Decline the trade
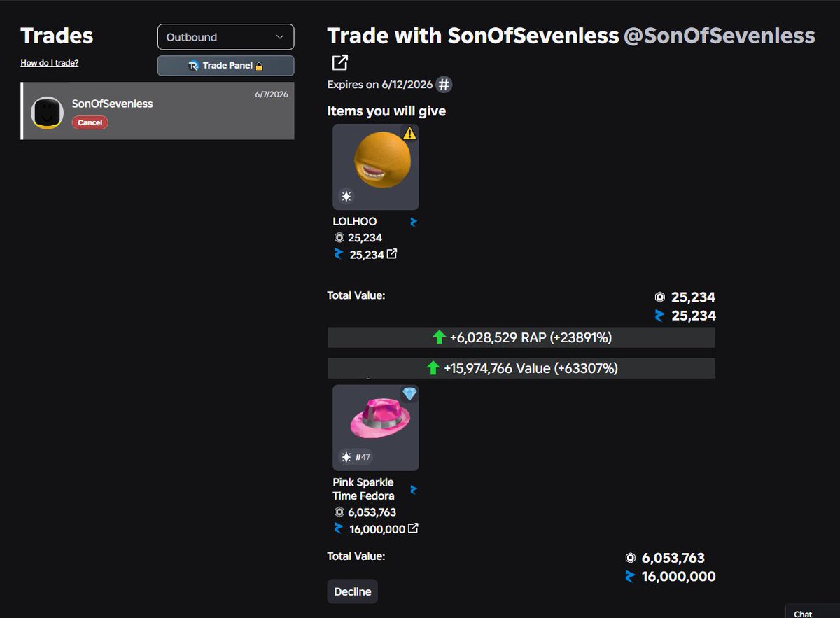The width and height of the screenshot is (840, 618). pos(353,591)
